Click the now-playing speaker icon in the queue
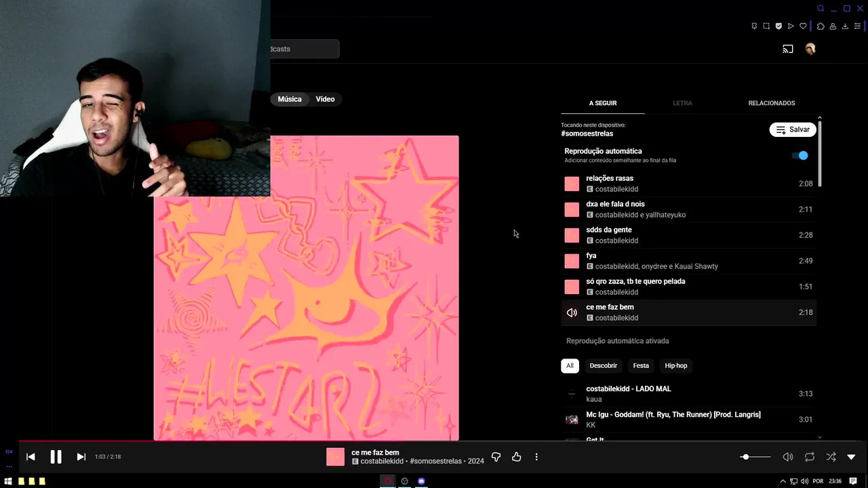 pos(572,312)
